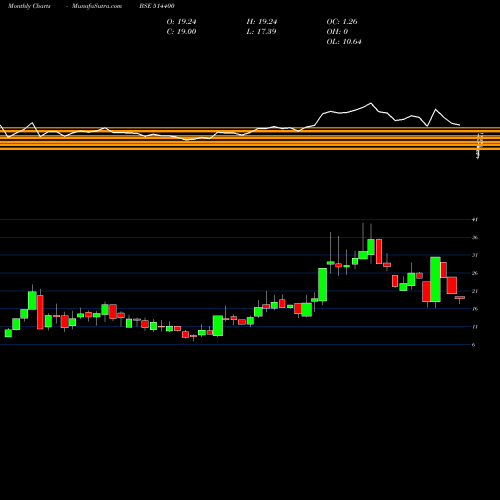Click the price axis label 6
Screen dimensions: 500x500
coord(474,345)
